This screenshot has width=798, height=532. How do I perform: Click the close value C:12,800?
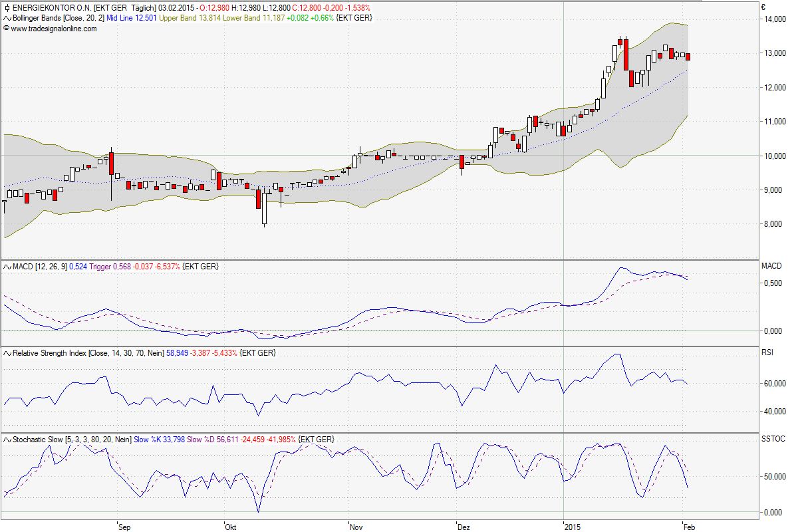click(307, 8)
